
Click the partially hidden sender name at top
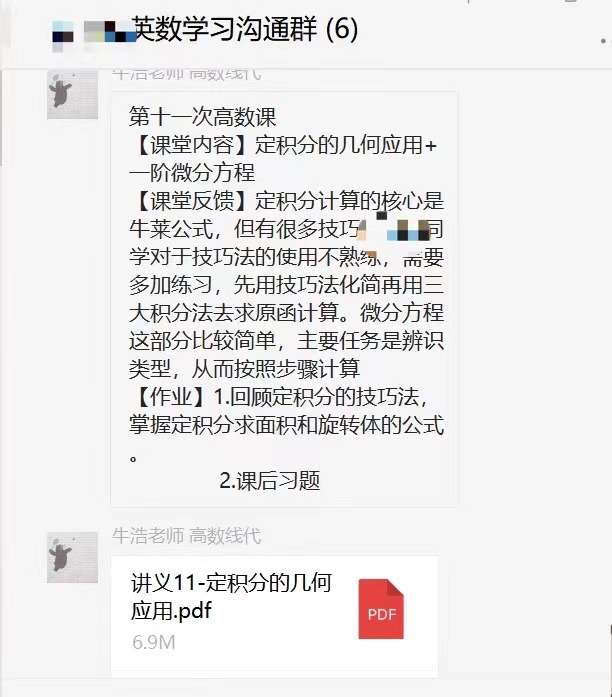click(187, 74)
